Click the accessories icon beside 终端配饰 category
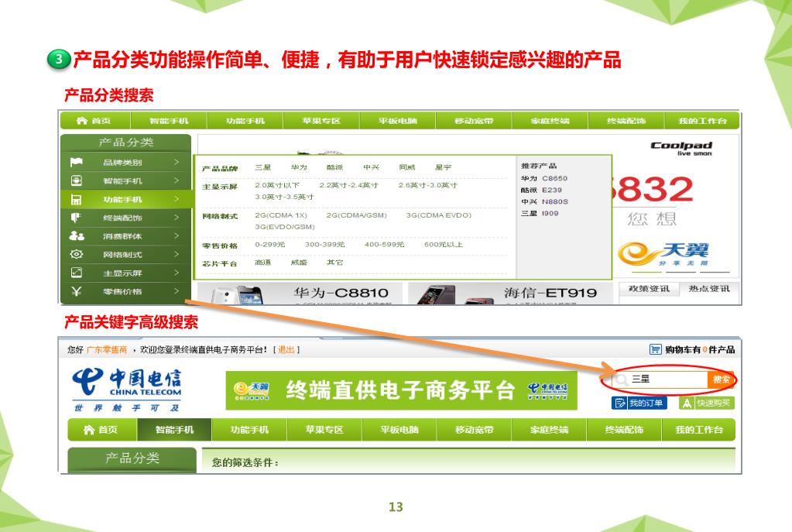Image resolution: width=792 pixels, height=532 pixels. pos(76,218)
